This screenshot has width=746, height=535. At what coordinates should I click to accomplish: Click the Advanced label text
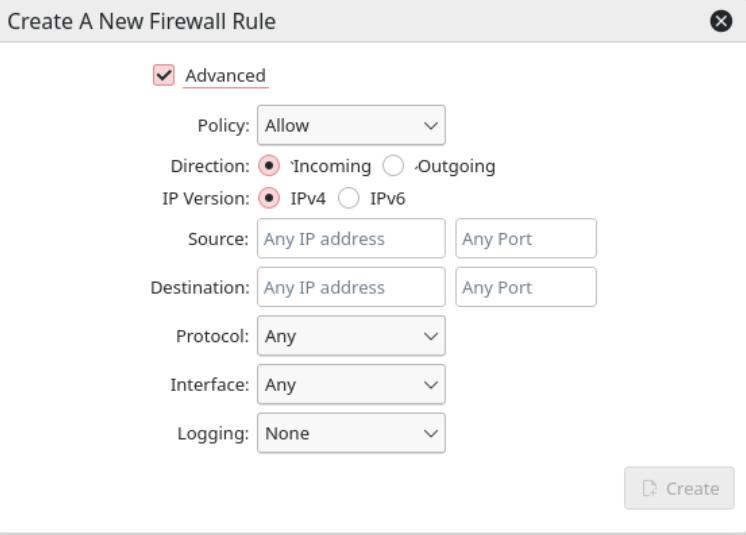[226, 76]
